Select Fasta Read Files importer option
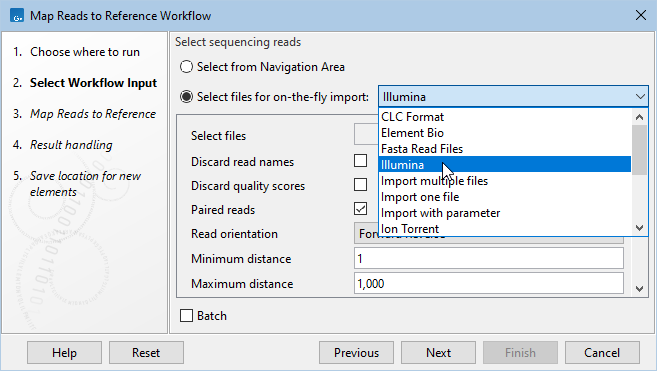The width and height of the screenshot is (657, 371). pos(505,149)
